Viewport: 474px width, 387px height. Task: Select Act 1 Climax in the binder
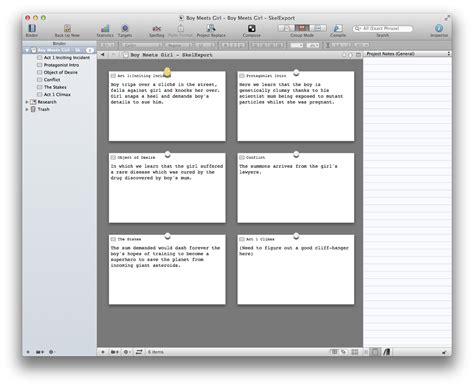(57, 94)
